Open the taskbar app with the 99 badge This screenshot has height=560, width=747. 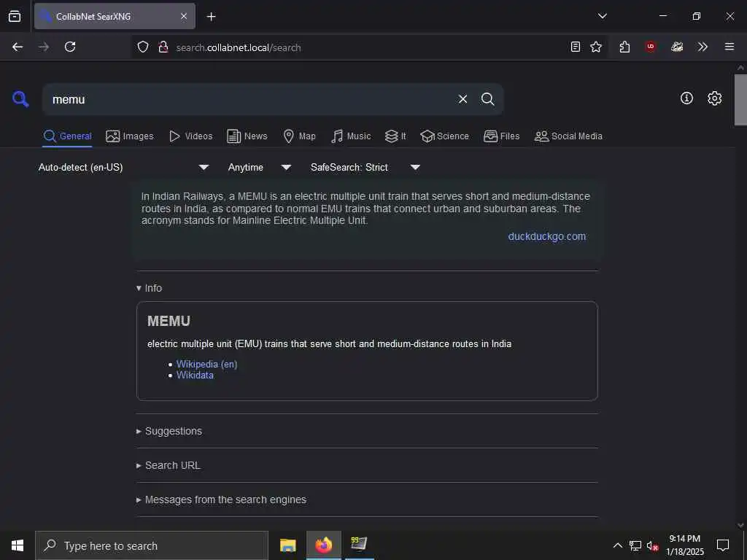(x=359, y=544)
